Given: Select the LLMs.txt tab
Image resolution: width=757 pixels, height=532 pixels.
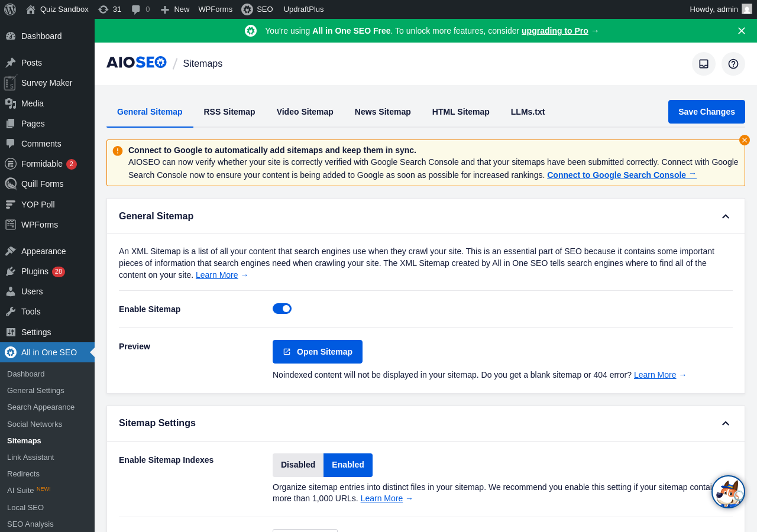Looking at the screenshot, I should tap(528, 112).
